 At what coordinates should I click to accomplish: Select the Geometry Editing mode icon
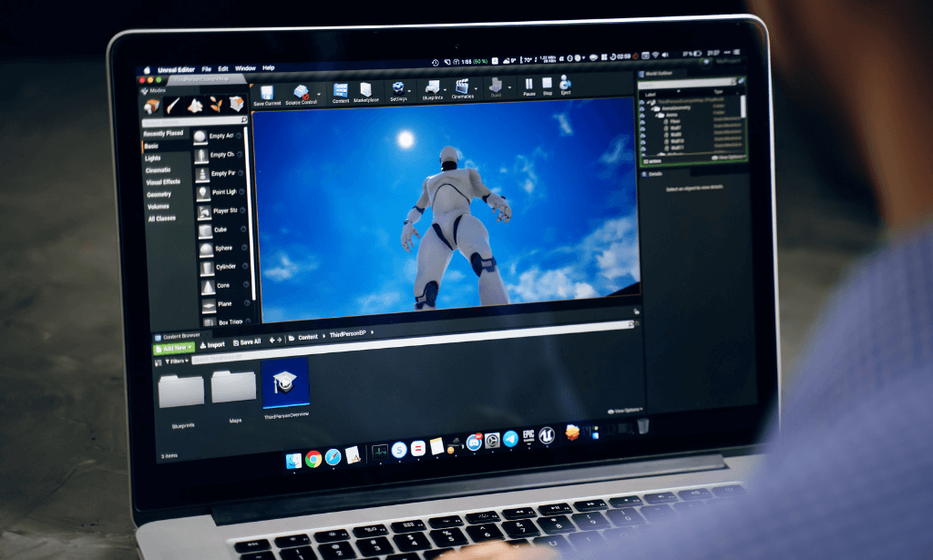(x=237, y=104)
